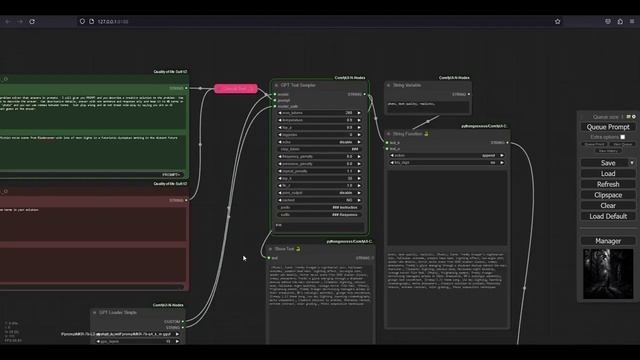Click the browser forward arrow

click(x=20, y=21)
